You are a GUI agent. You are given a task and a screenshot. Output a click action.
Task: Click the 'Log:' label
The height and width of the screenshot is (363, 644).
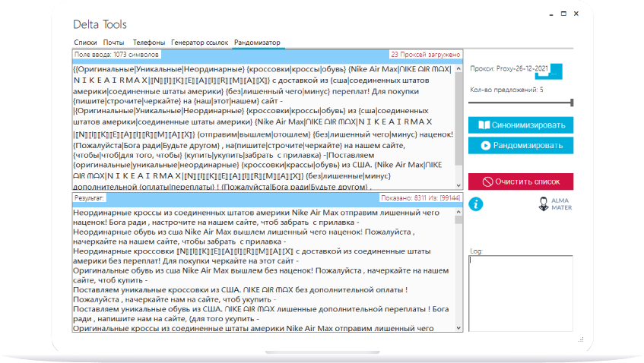(x=476, y=251)
